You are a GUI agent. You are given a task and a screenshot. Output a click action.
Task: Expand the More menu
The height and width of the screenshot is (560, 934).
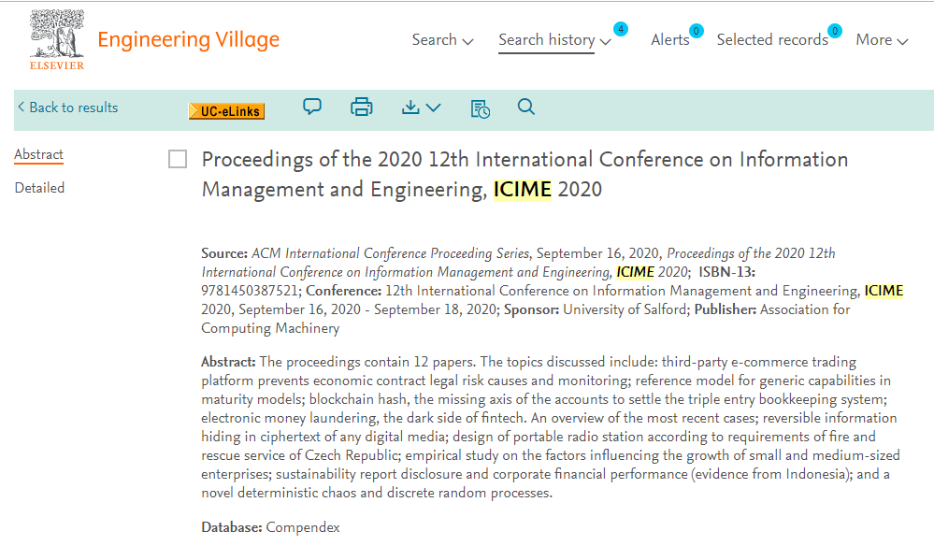tap(882, 40)
